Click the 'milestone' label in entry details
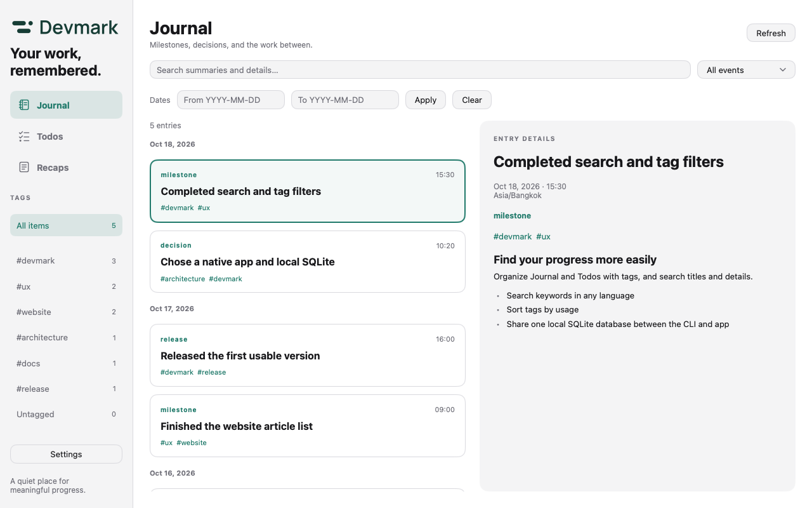Viewport: 812px width, 508px height. point(512,216)
